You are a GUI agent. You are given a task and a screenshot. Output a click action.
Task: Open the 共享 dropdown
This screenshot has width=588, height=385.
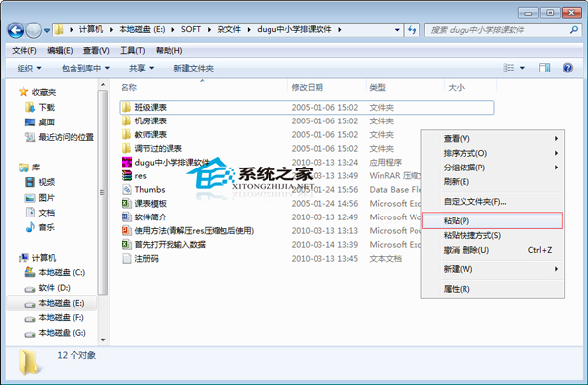141,68
